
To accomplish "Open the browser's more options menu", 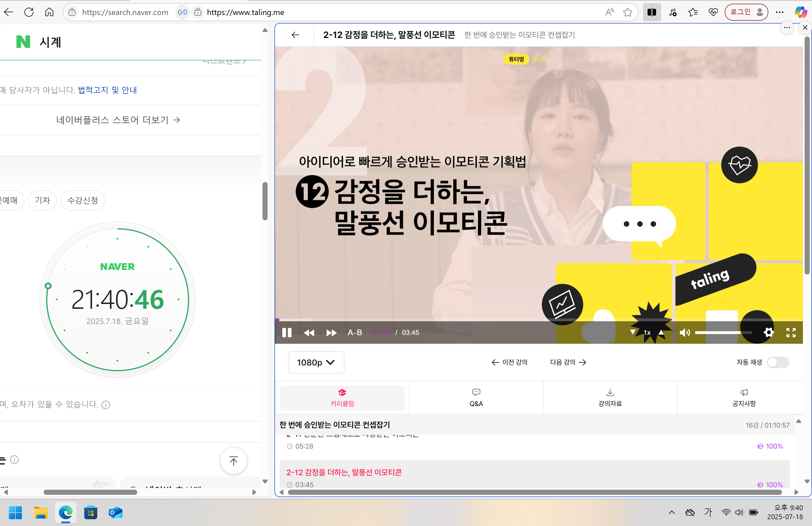I will 780,12.
